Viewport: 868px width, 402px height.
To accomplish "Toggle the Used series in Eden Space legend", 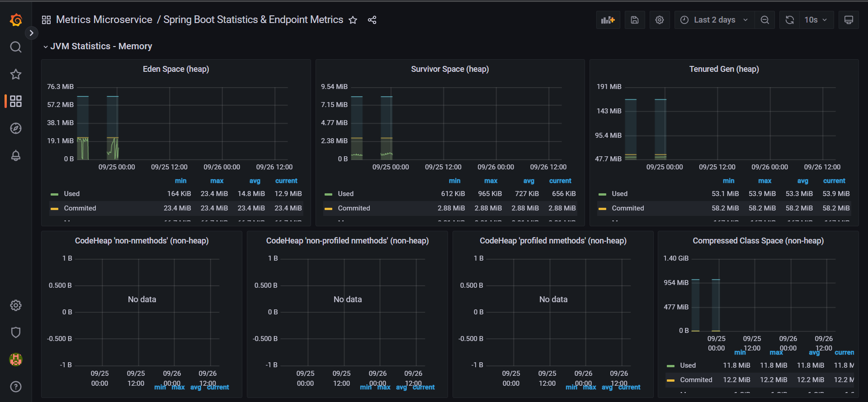I will coord(72,194).
